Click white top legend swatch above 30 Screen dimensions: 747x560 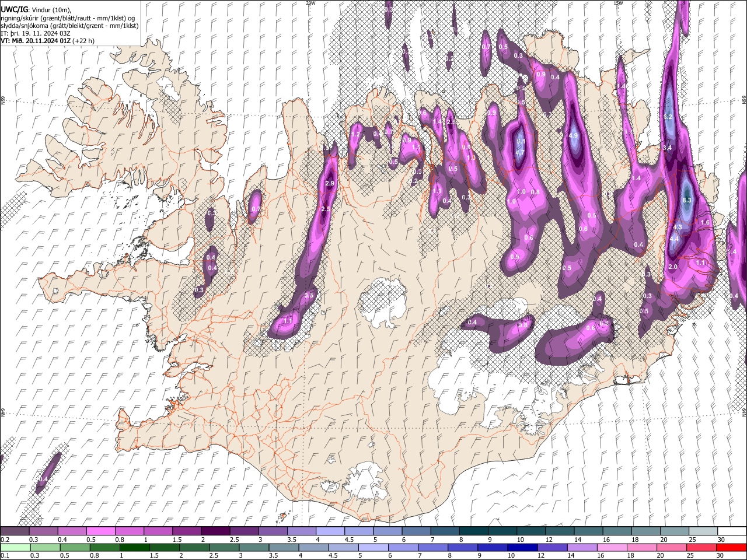(731, 531)
